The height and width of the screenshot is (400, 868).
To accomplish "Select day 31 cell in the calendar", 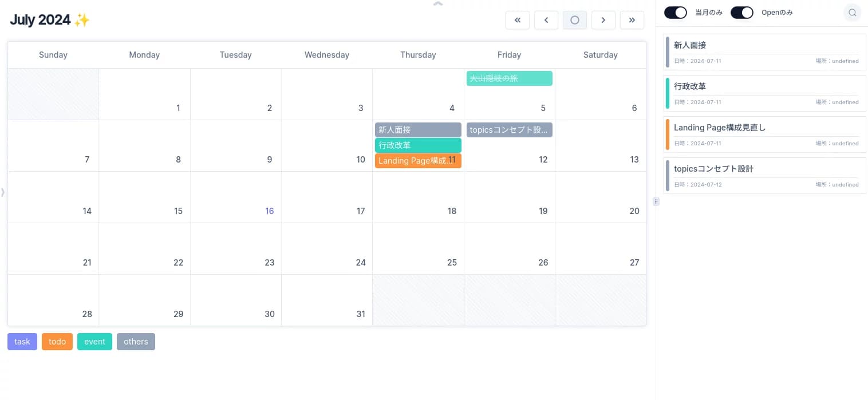I will [x=327, y=300].
